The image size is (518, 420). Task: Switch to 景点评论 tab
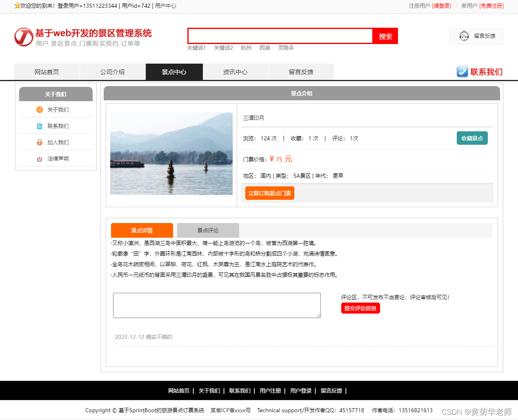tap(208, 230)
